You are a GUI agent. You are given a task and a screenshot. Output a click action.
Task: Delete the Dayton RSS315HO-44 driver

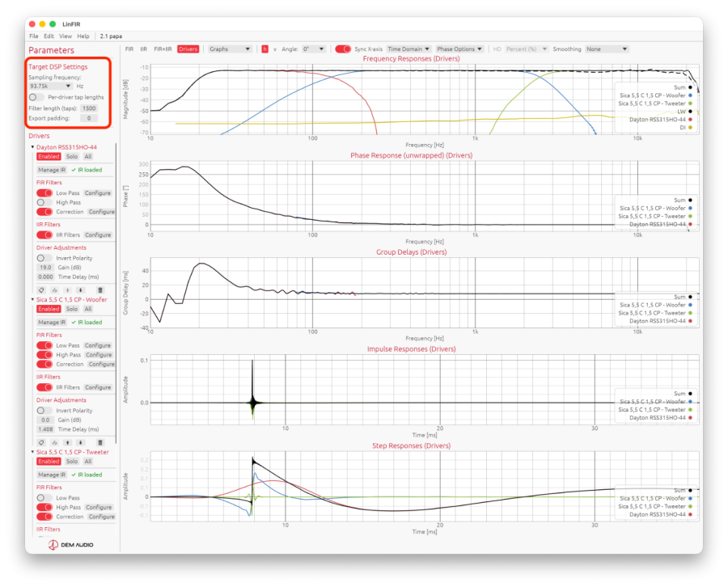pyautogui.click(x=100, y=290)
